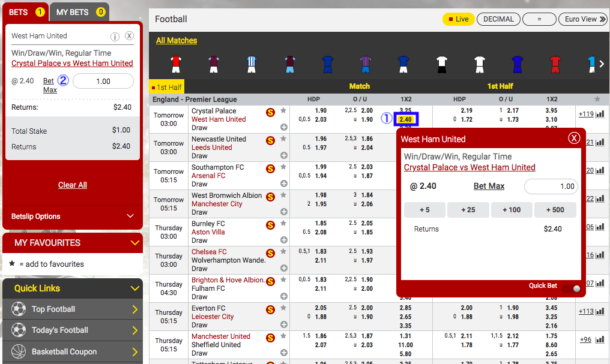Expand more markets for Newcastle United match

[x=284, y=155]
